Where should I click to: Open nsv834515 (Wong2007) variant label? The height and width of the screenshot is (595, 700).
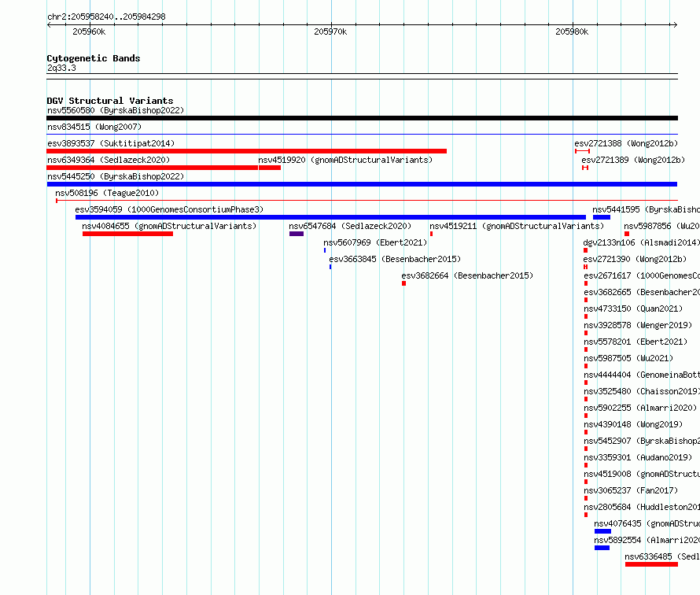[x=94, y=127]
